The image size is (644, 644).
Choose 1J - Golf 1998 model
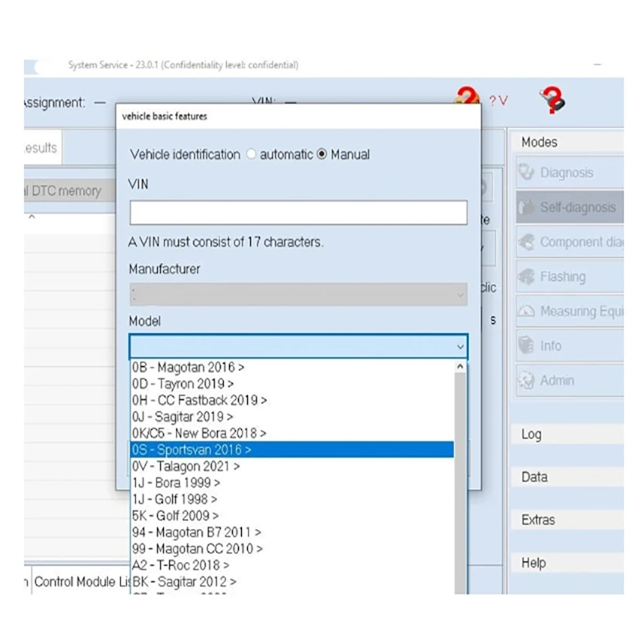click(292, 499)
